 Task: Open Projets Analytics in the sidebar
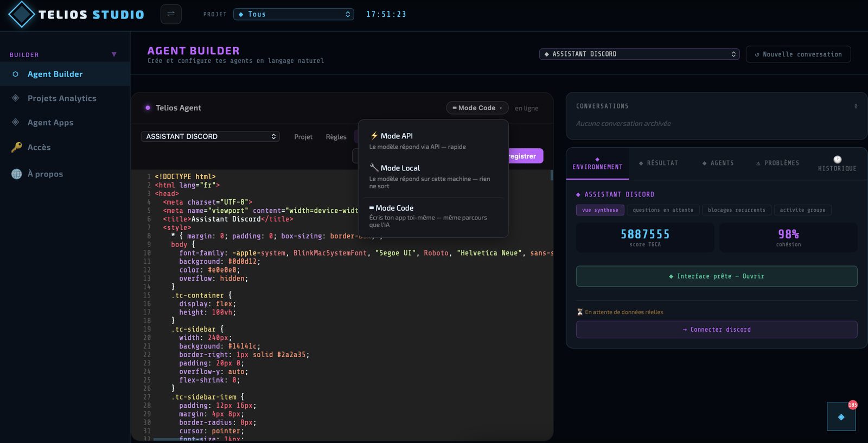[65, 98]
